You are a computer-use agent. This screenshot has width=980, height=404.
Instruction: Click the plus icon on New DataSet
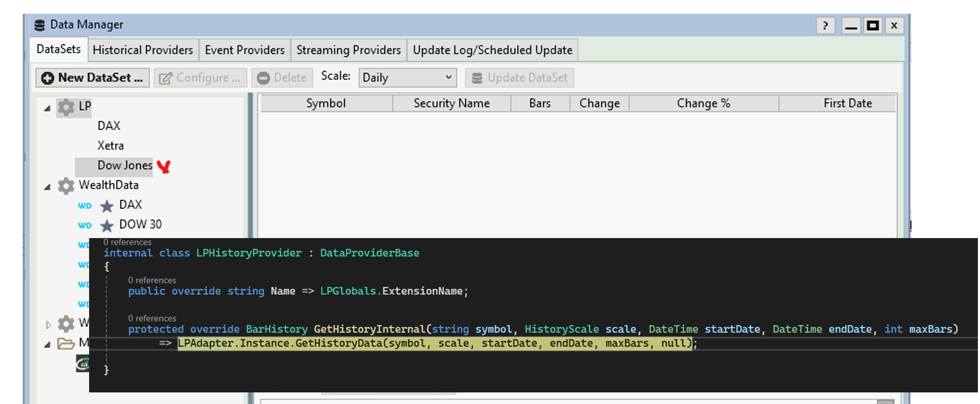[x=47, y=78]
